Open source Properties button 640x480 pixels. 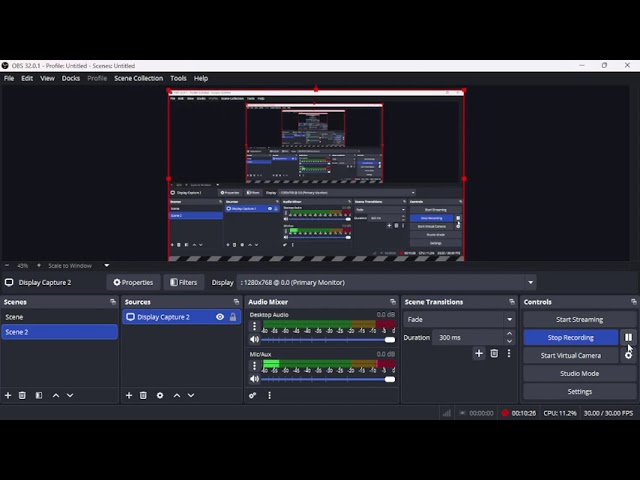click(x=133, y=282)
